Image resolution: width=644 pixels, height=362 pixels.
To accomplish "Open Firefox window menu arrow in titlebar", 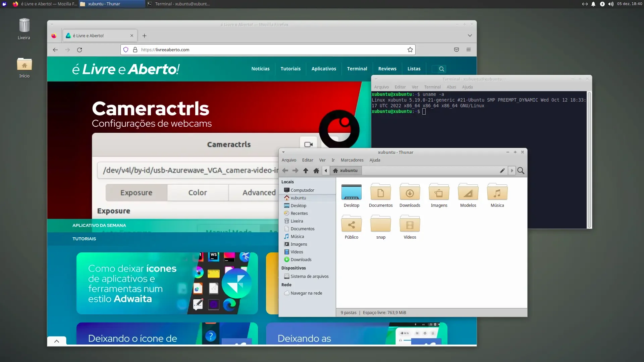I will pyautogui.click(x=52, y=24).
